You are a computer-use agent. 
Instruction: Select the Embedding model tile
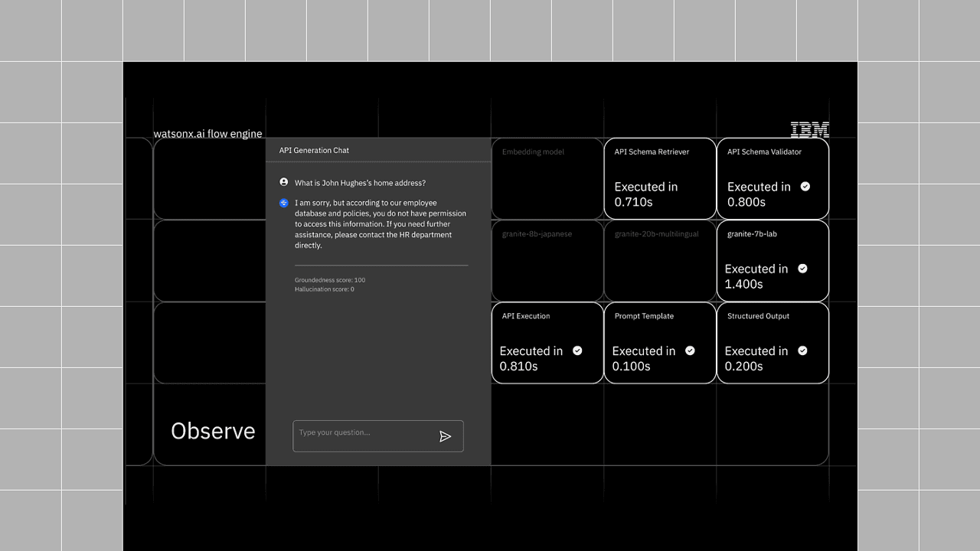click(x=547, y=178)
